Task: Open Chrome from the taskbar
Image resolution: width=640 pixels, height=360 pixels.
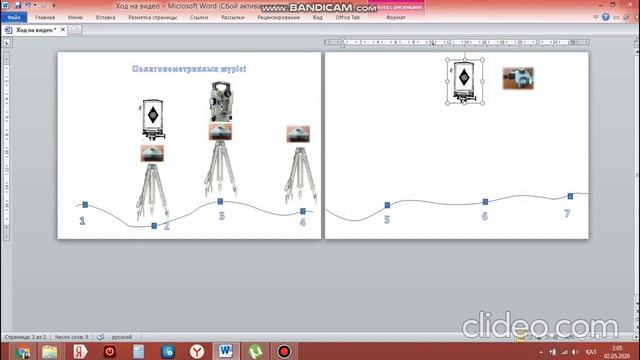Action: [22, 351]
